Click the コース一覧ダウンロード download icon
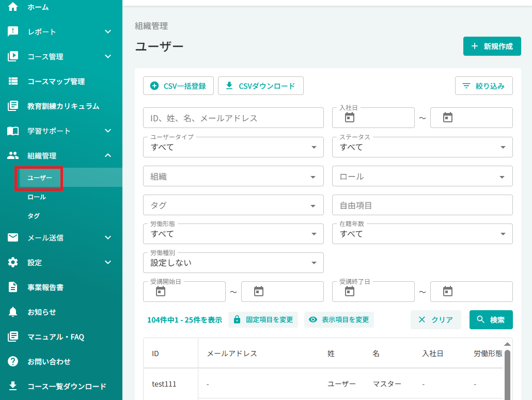This screenshot has height=400, width=532. tap(13, 386)
